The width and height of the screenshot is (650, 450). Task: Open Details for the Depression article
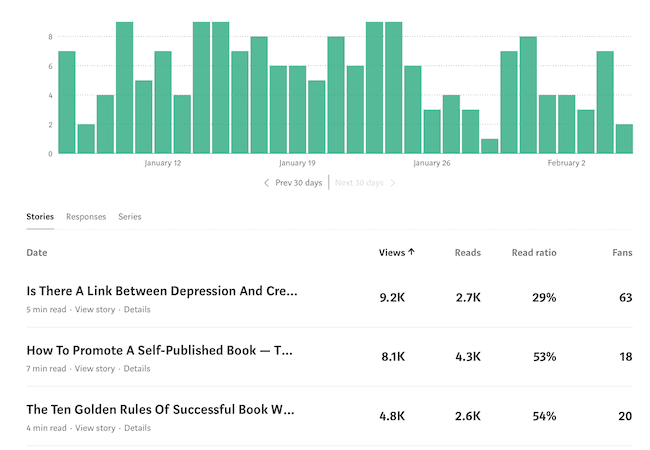[x=137, y=310]
